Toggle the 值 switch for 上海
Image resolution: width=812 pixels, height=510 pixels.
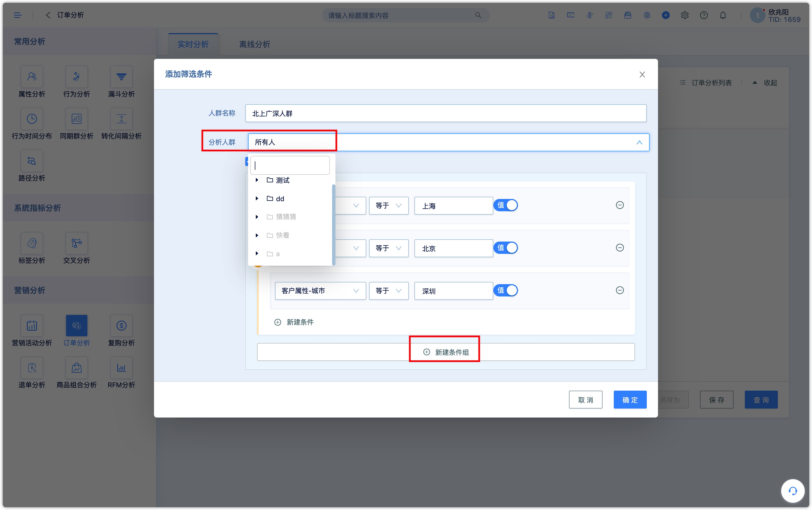(x=506, y=205)
